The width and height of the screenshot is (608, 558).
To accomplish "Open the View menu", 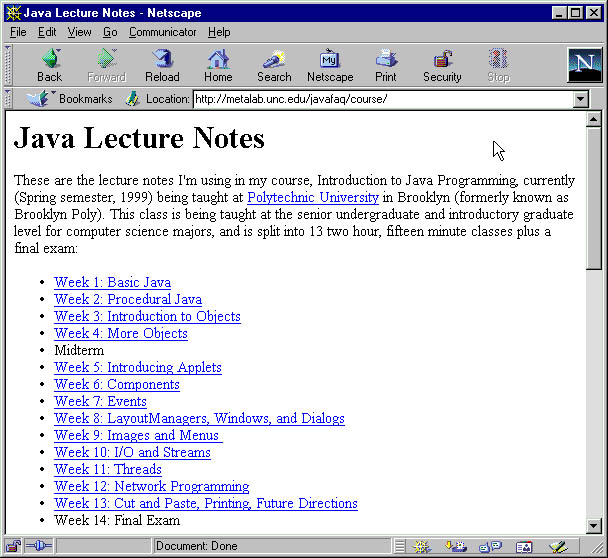I will coord(79,32).
